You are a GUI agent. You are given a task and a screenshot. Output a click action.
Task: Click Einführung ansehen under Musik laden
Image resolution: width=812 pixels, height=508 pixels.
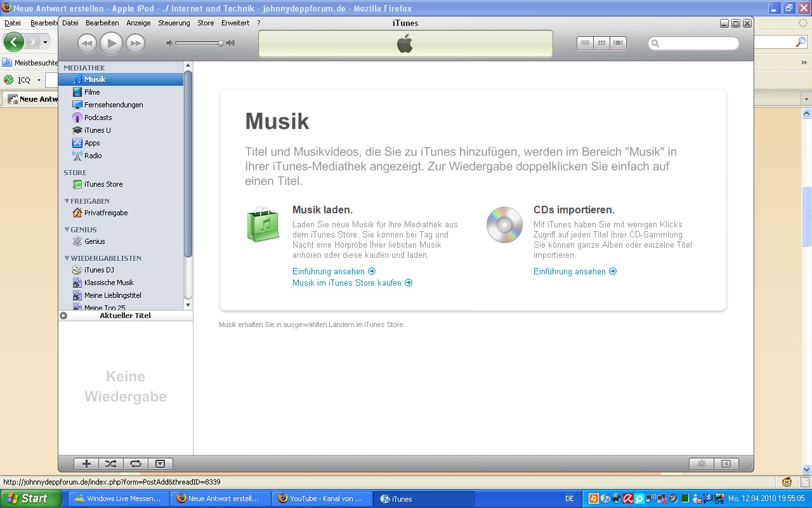coord(334,271)
